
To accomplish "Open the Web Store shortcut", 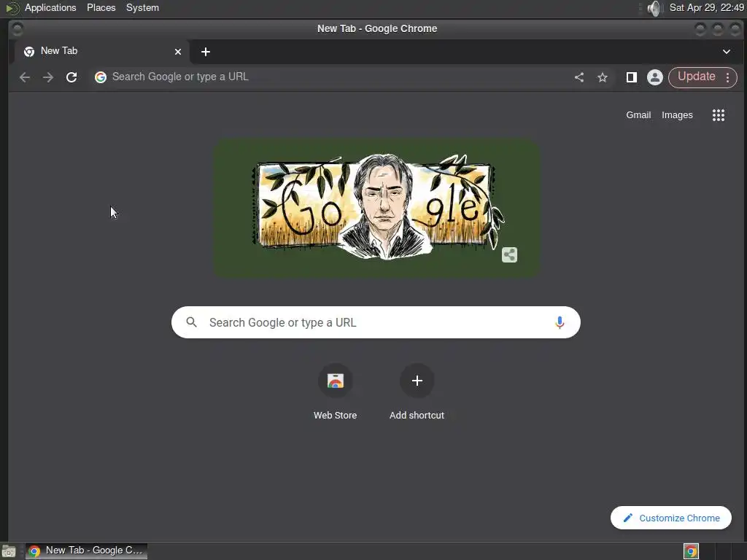I will 336,381.
